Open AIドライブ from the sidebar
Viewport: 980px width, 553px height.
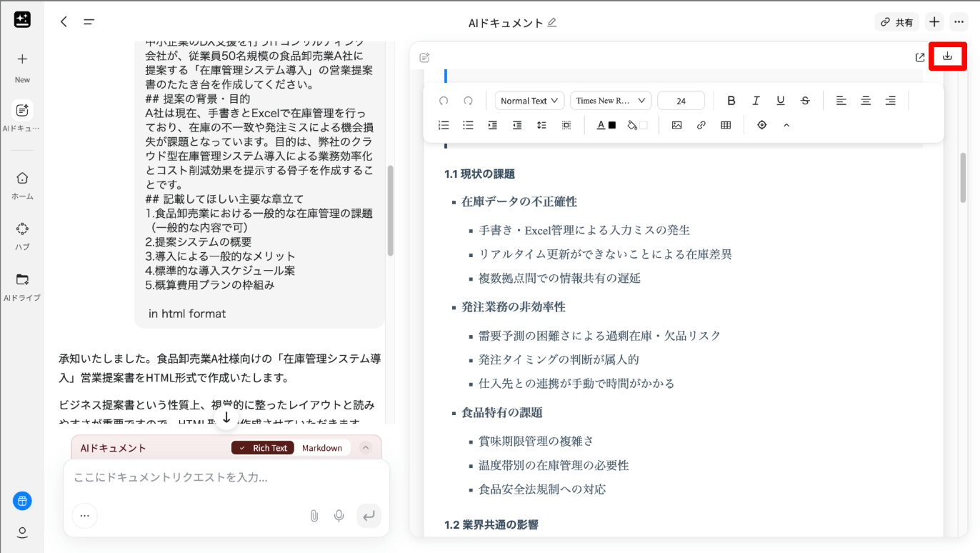click(22, 286)
